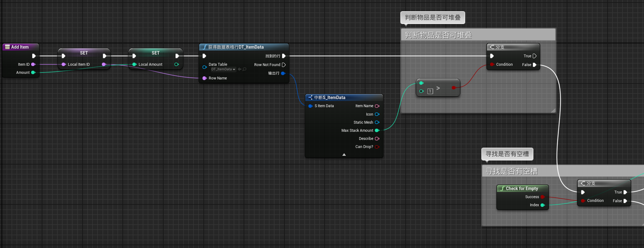Screen dimensions: 644x248
Task: Click the Max Stack Amount output pin
Action: coord(377,131)
